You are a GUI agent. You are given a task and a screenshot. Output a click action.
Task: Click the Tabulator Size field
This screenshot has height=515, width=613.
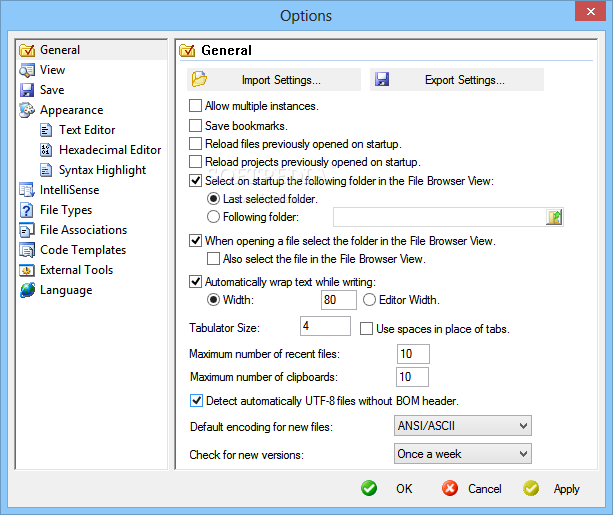[x=325, y=326]
